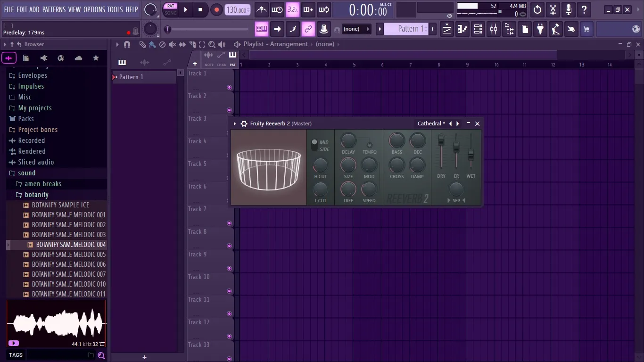Add new pattern with plus button

pyautogui.click(x=432, y=29)
